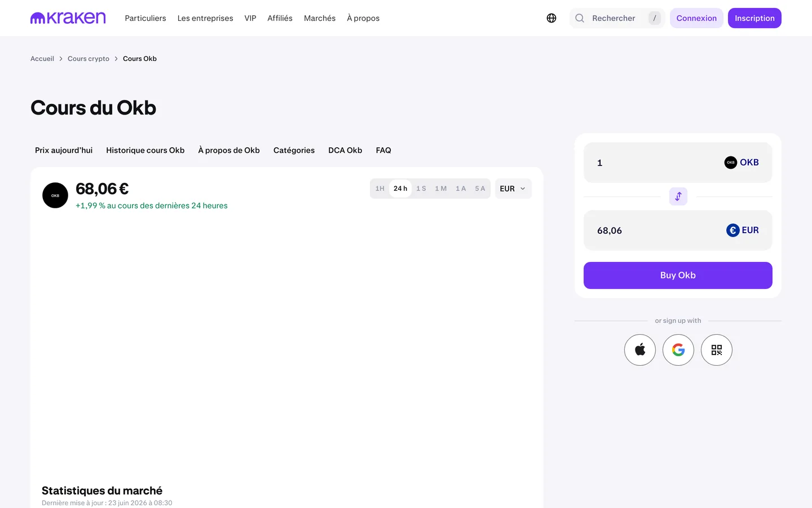Sign up with QR code icon
The height and width of the screenshot is (508, 812).
point(717,350)
